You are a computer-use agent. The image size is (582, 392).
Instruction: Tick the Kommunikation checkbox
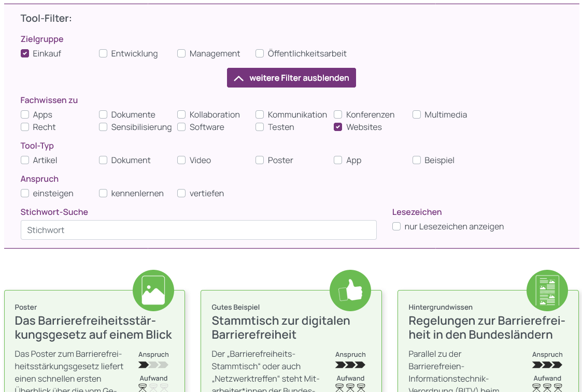point(260,114)
